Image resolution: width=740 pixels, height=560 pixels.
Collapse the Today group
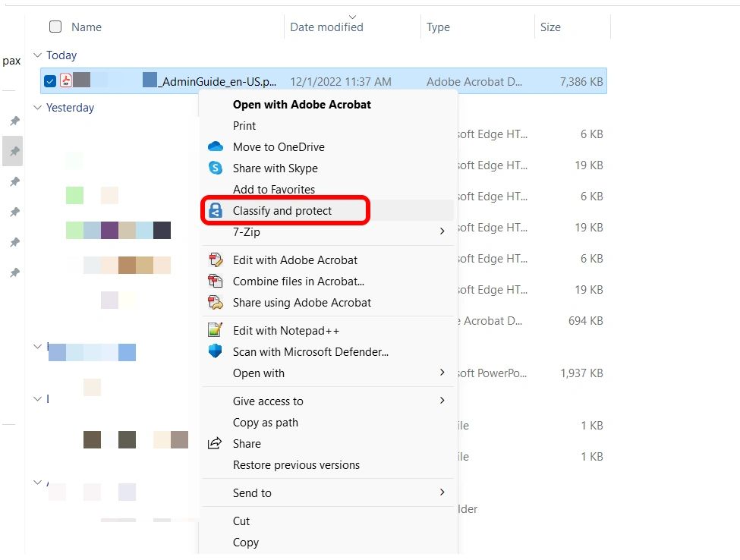coord(37,55)
